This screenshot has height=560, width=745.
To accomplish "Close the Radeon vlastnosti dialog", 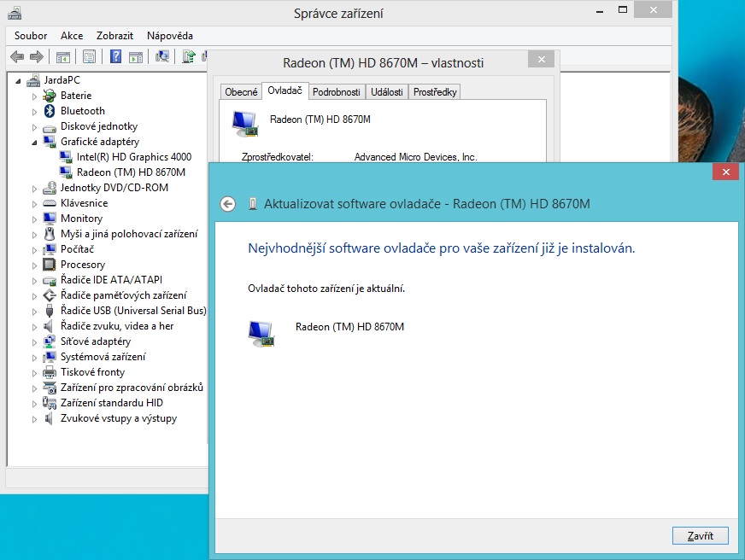I will pos(541,59).
